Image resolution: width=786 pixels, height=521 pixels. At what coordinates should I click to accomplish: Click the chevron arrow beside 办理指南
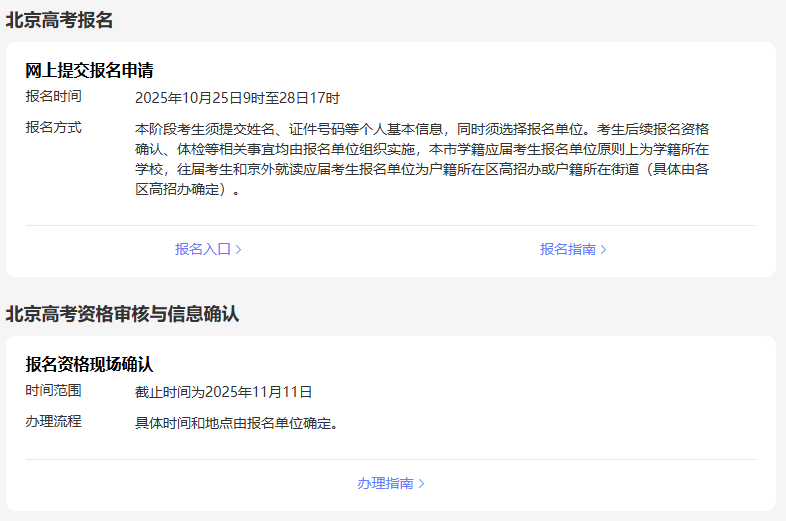421,483
